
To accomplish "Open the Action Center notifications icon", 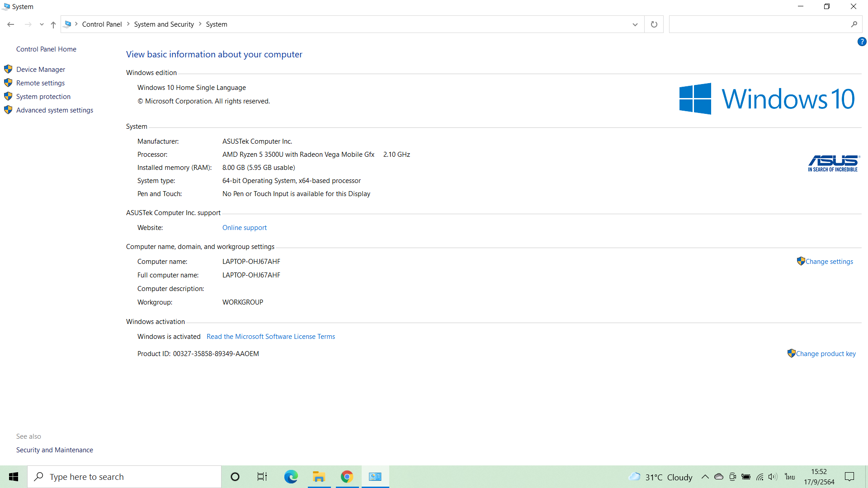I will (849, 477).
